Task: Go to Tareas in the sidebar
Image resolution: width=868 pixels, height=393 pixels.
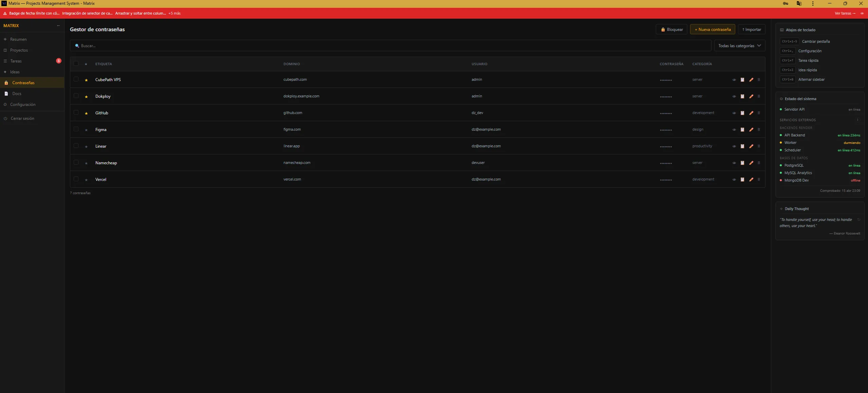Action: (16, 61)
